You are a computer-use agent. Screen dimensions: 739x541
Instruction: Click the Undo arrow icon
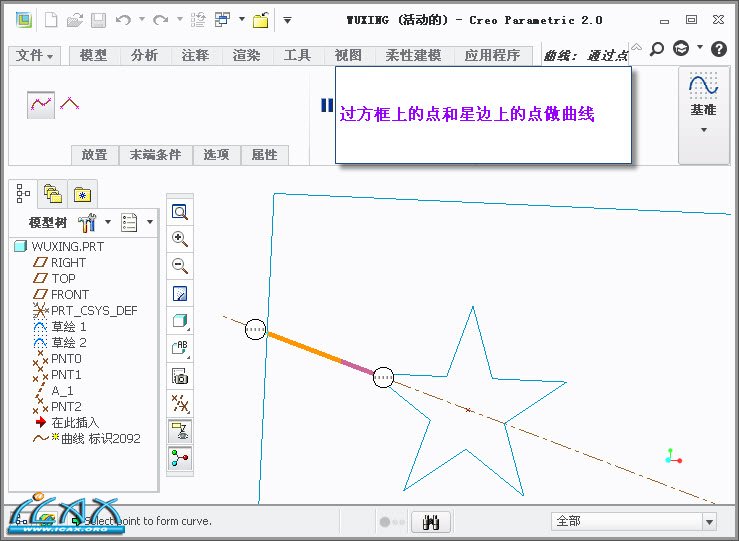click(123, 20)
